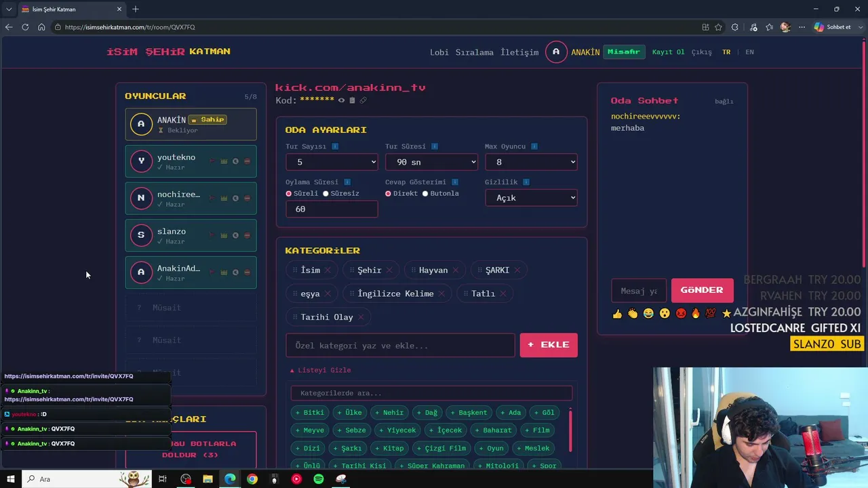Open Spotify from the taskbar
868x488 pixels.
click(319, 479)
